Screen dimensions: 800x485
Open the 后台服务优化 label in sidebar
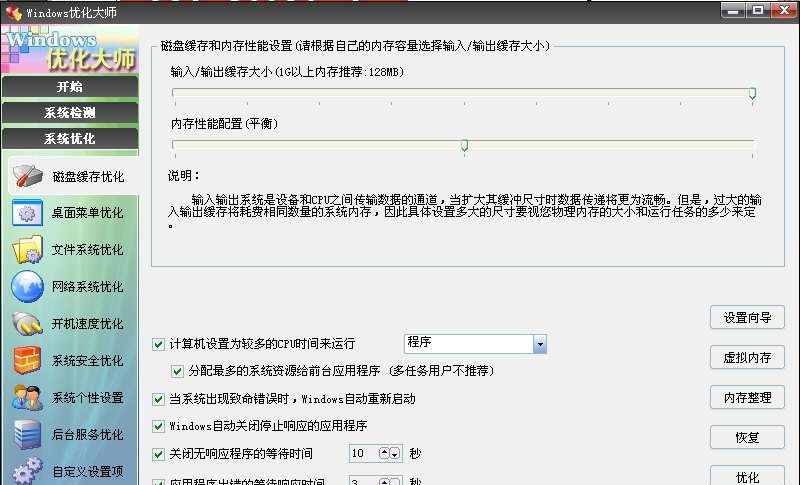[87, 435]
